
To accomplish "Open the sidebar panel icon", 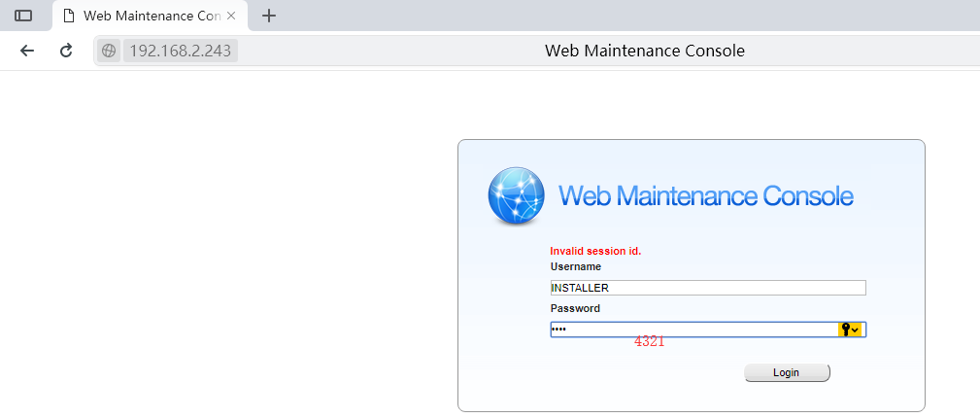I will click(x=23, y=16).
